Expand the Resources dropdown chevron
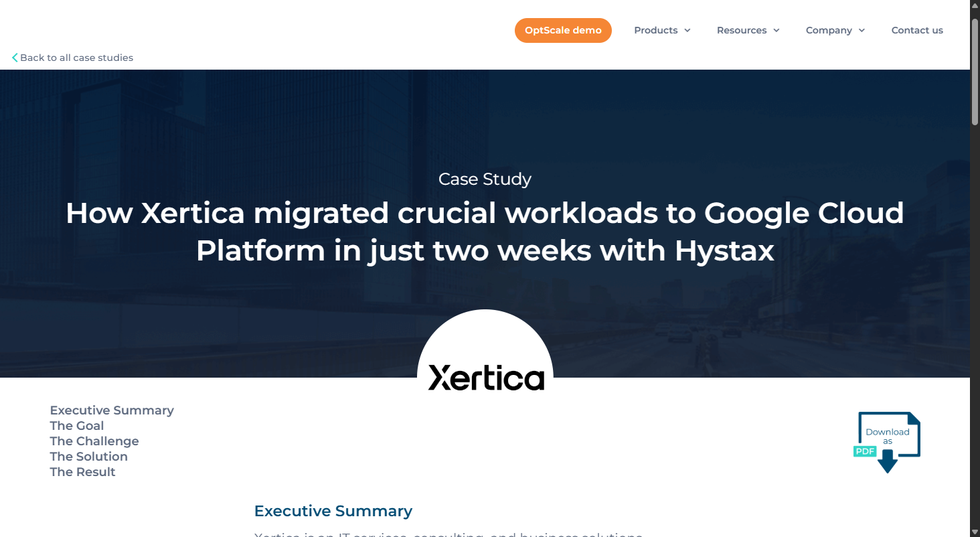The width and height of the screenshot is (980, 537). pyautogui.click(x=777, y=30)
